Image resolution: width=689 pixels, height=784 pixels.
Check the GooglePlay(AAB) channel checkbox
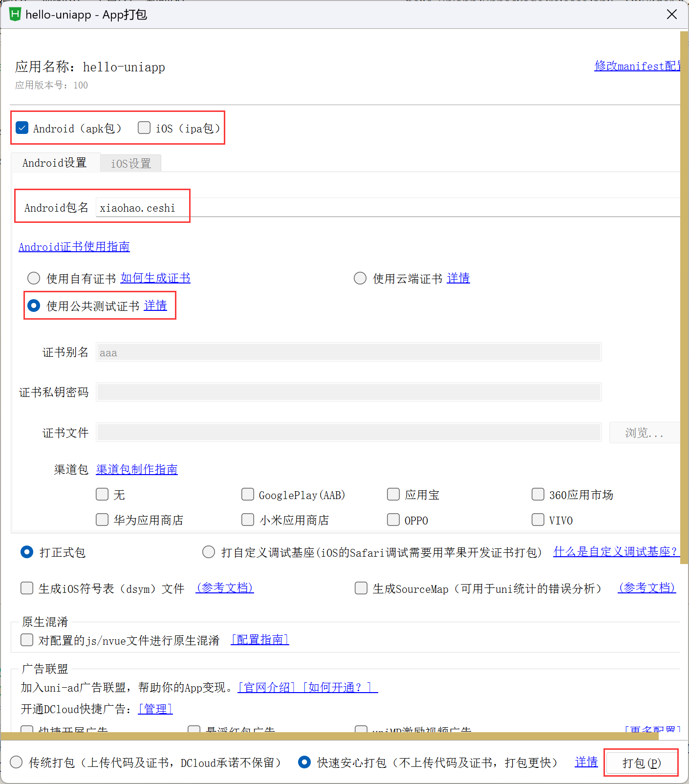(x=248, y=495)
